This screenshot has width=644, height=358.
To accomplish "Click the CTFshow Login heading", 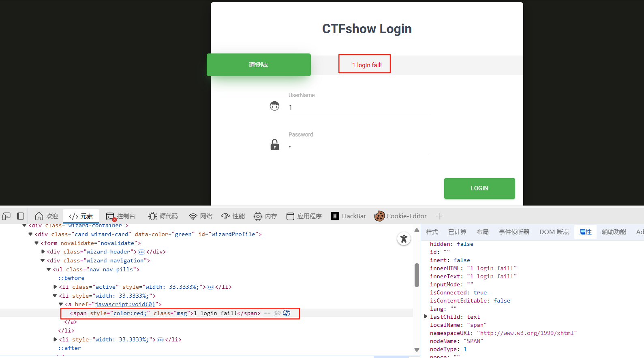I will [367, 29].
